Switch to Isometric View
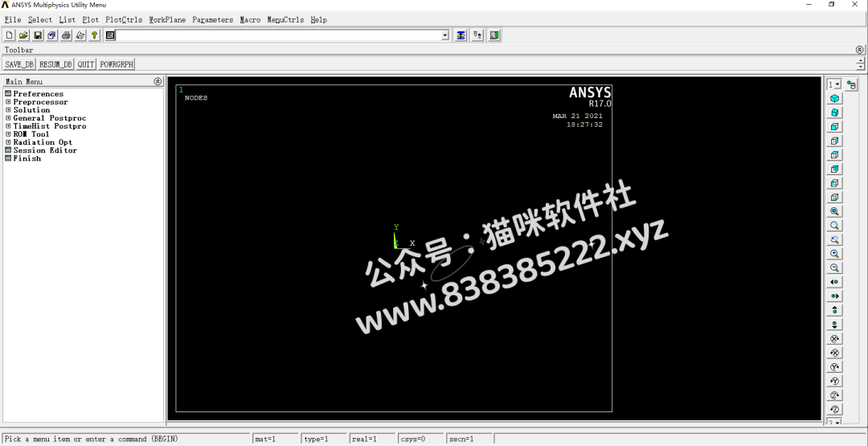This screenshot has width=868, height=446. click(835, 99)
